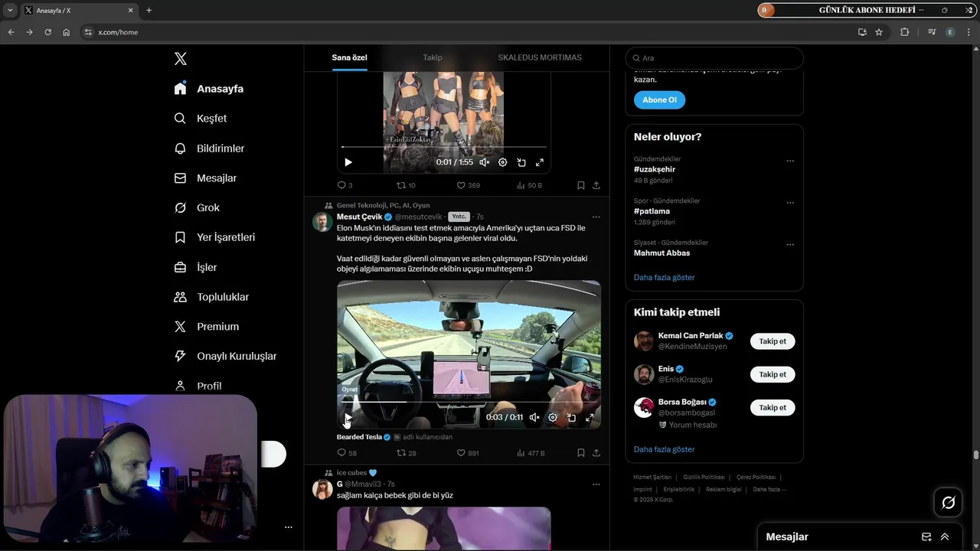980x551 pixels.
Task: View stats of post with 477 B views
Action: [531, 453]
